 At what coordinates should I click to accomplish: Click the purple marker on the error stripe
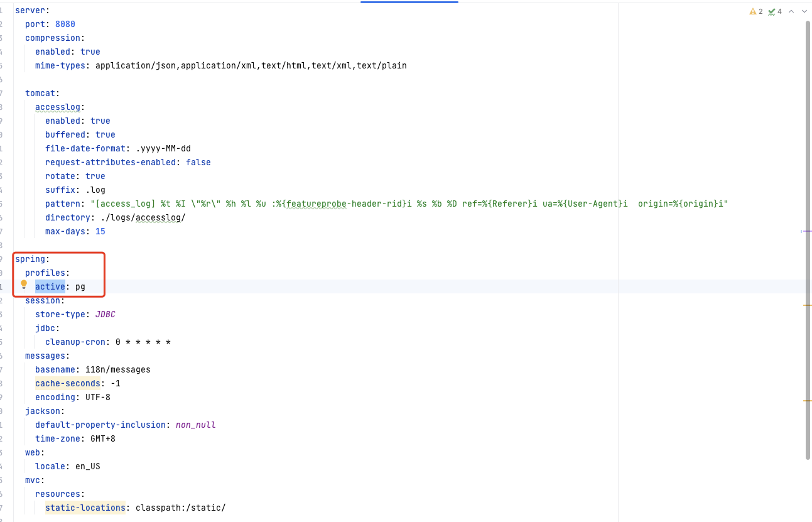pos(806,231)
